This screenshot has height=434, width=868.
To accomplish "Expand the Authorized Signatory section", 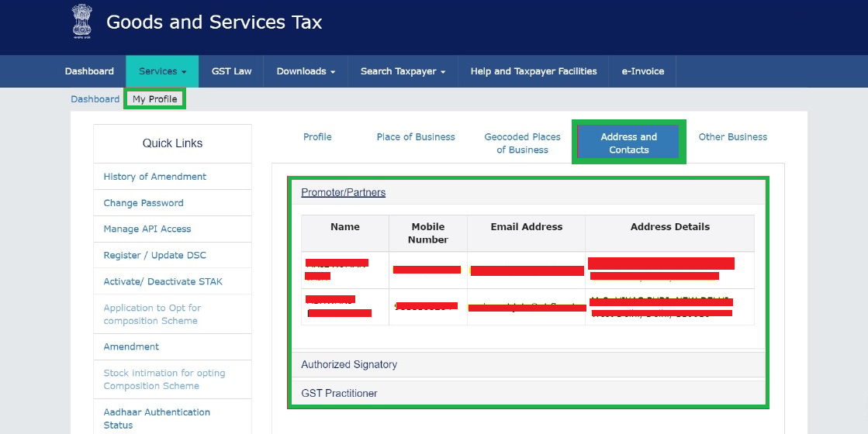I will (349, 365).
